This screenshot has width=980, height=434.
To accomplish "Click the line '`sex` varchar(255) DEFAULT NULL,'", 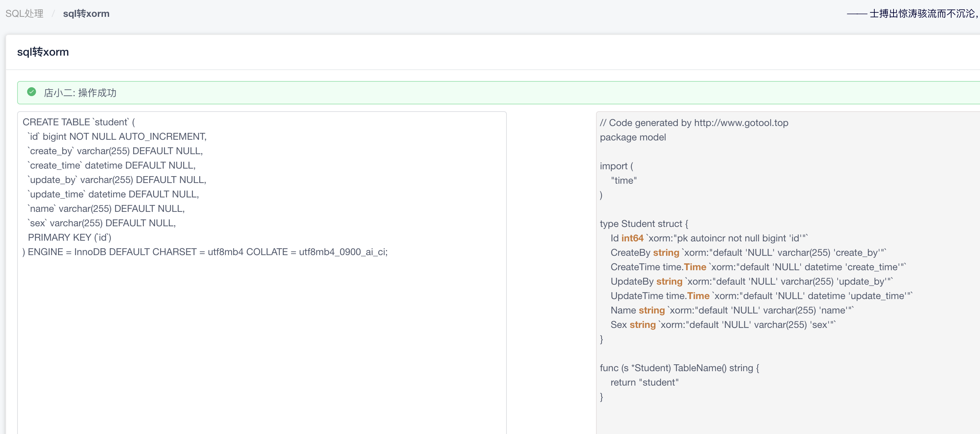I will click(102, 224).
